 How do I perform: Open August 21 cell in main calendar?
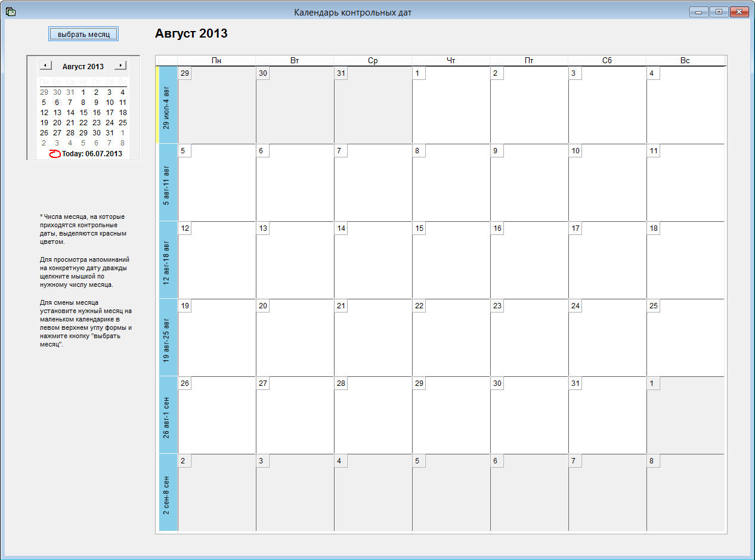coord(373,338)
